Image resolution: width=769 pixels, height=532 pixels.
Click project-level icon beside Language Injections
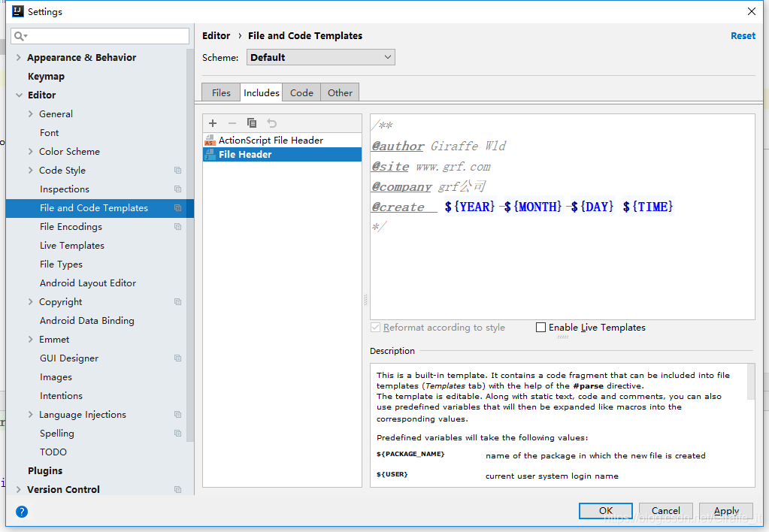point(177,414)
